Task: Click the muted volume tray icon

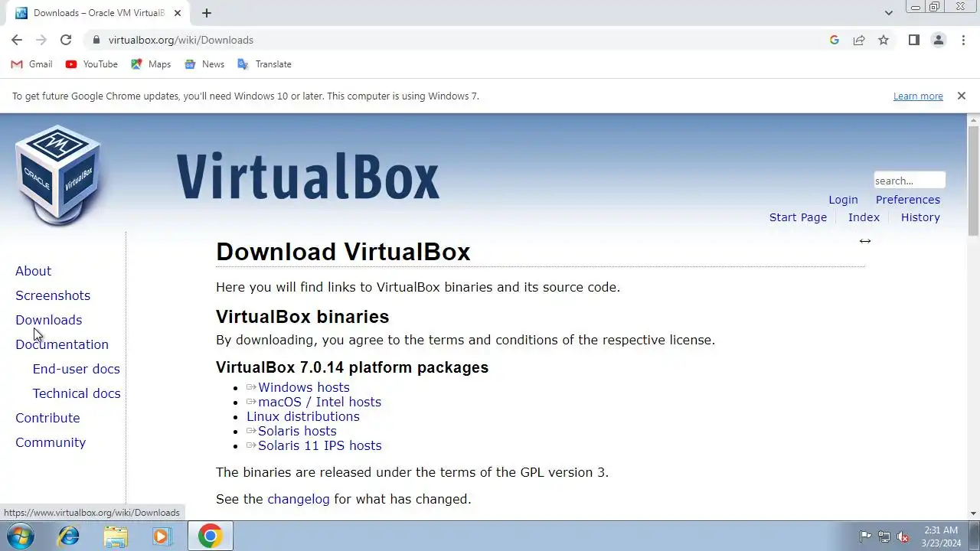Action: click(903, 536)
